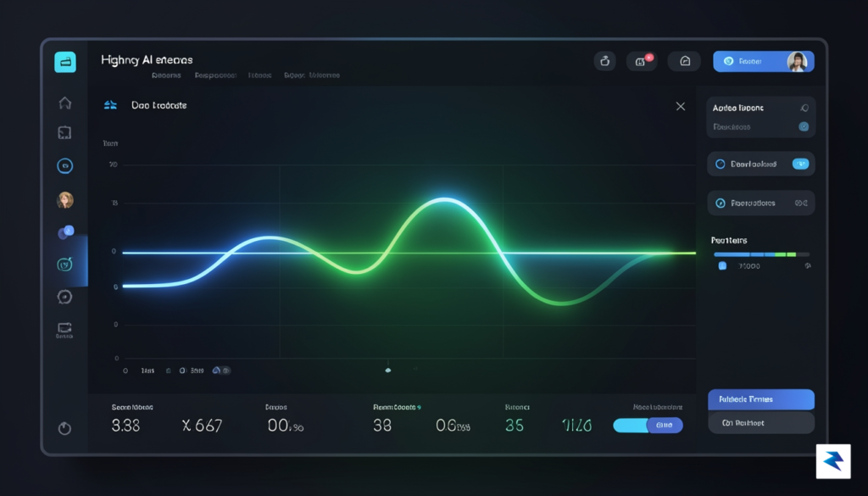
Task: Click the blue layers icon beside chart title
Action: (x=111, y=105)
